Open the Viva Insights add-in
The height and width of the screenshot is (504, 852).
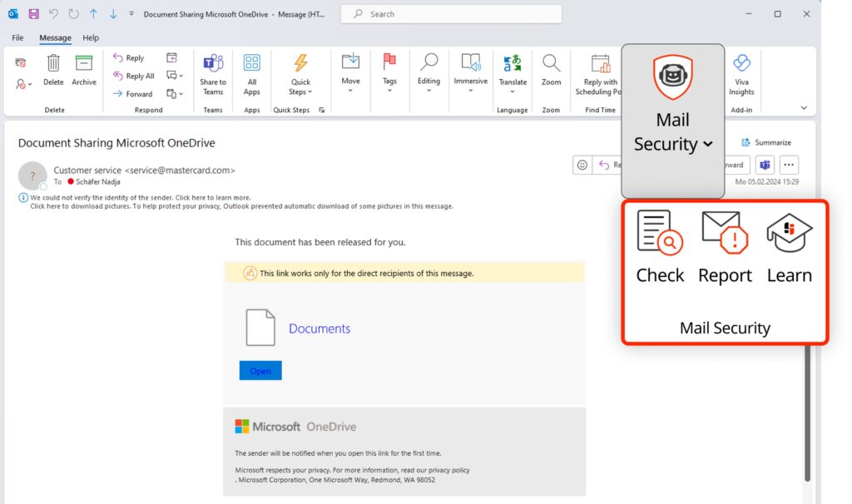[741, 73]
